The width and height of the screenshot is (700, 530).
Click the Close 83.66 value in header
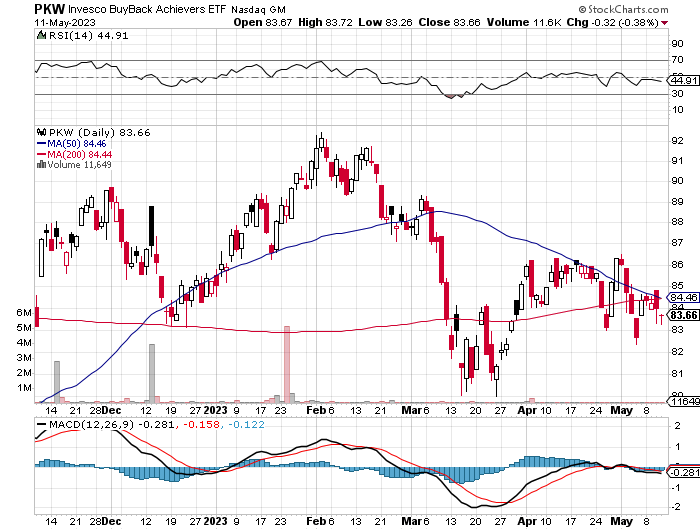coord(449,22)
